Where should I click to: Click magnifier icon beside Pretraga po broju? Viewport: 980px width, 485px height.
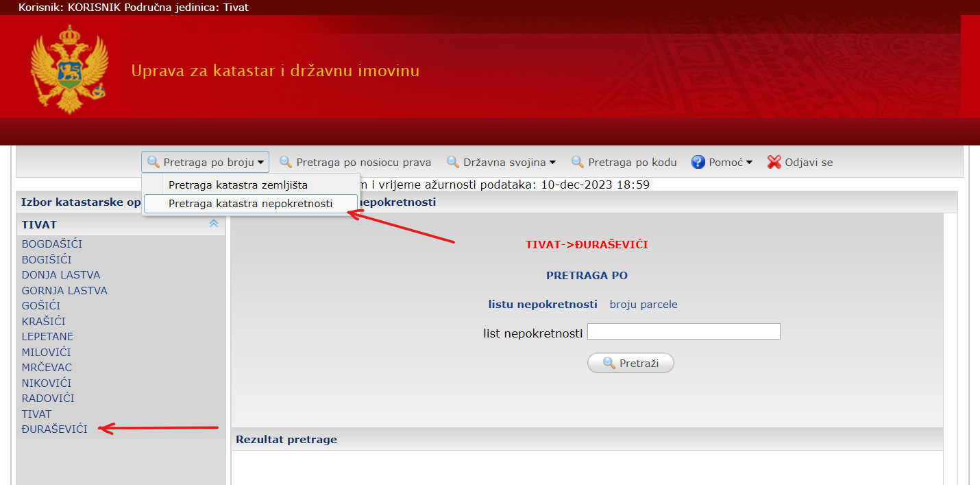tap(154, 163)
